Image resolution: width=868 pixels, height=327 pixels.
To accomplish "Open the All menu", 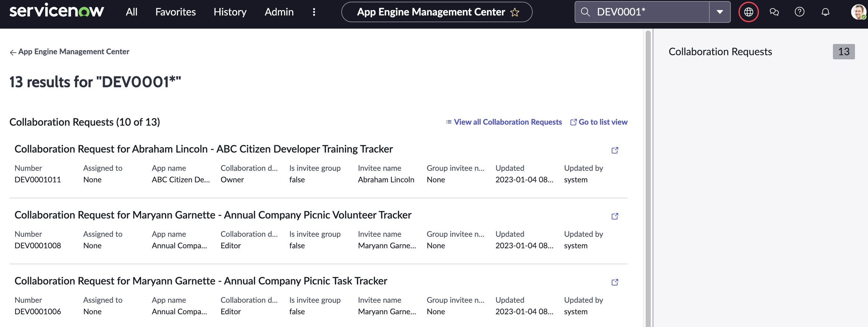I will [131, 12].
